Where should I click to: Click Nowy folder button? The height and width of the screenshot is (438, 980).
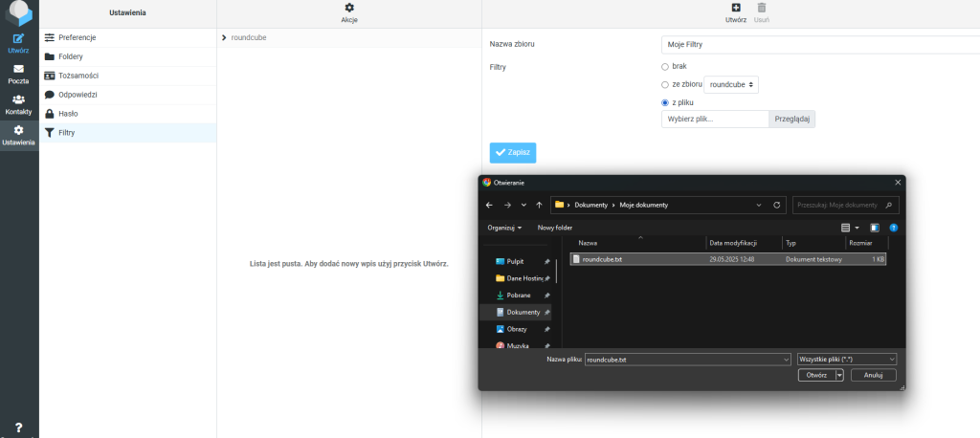555,228
